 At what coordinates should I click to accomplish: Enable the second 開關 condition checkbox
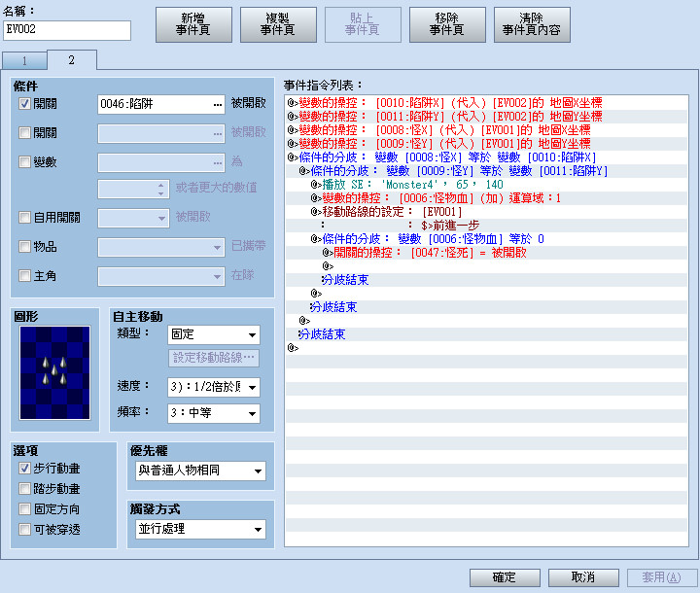pyautogui.click(x=24, y=132)
